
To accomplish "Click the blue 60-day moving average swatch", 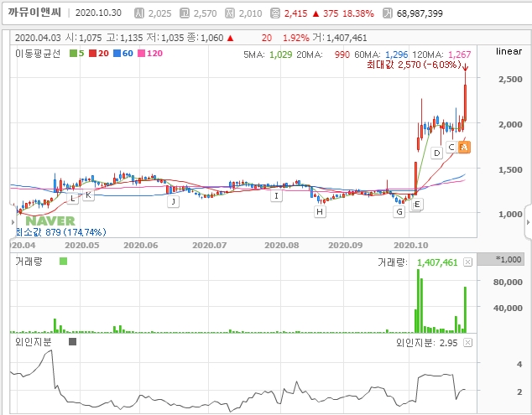I will click(117, 53).
